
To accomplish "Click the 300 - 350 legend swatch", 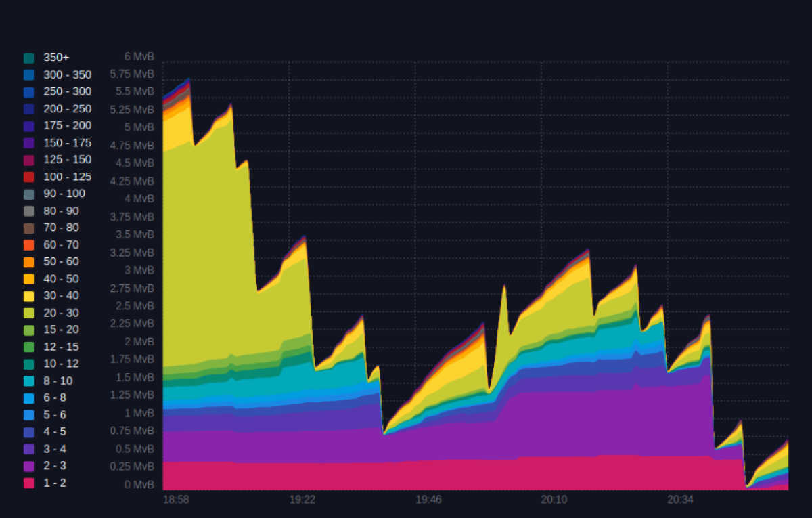I will point(28,75).
